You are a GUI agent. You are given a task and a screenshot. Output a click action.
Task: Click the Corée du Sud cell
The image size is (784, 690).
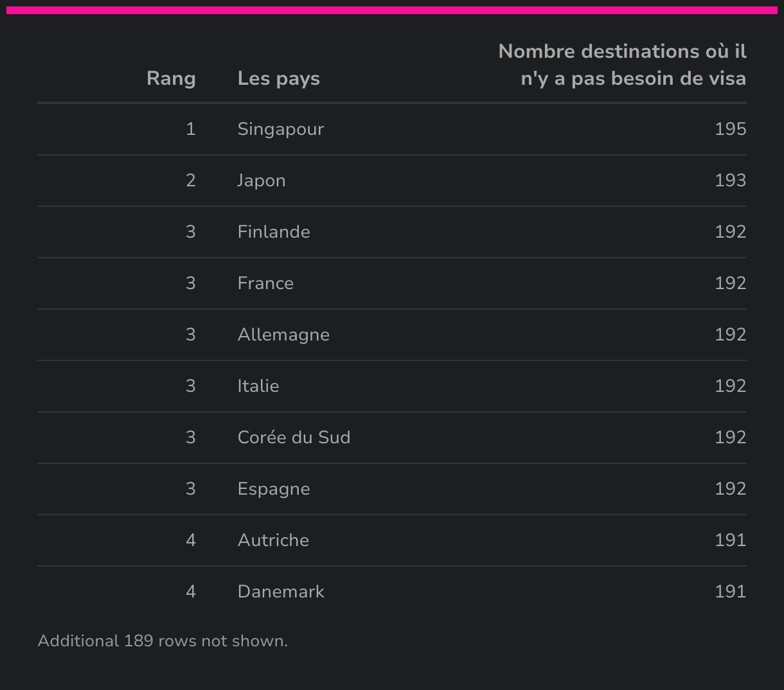tap(294, 438)
